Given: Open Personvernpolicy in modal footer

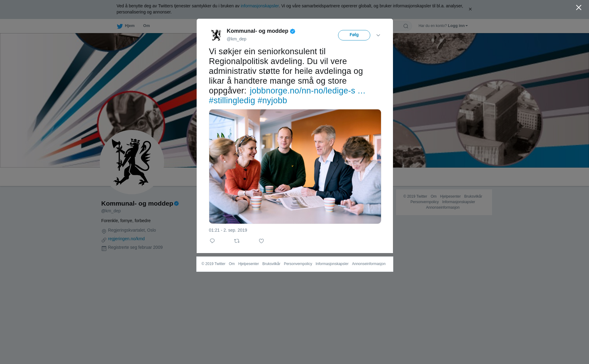Looking at the screenshot, I should coord(298,264).
